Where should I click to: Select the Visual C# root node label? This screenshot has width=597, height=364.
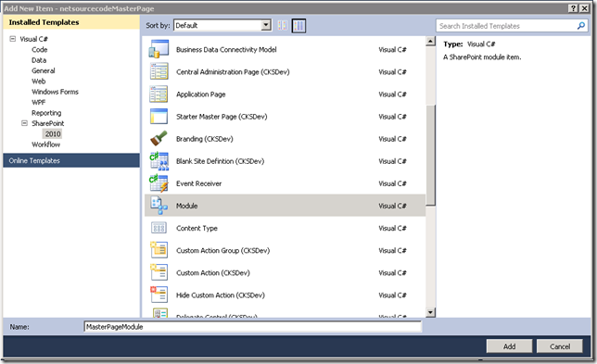(33, 39)
